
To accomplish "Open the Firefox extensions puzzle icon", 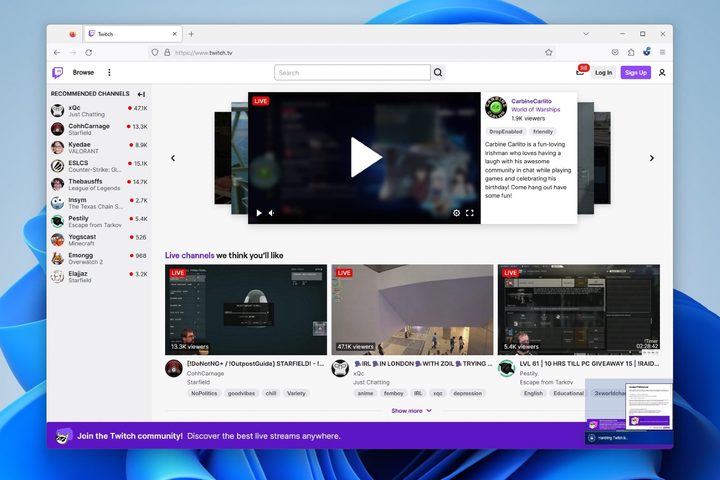I will click(631, 52).
